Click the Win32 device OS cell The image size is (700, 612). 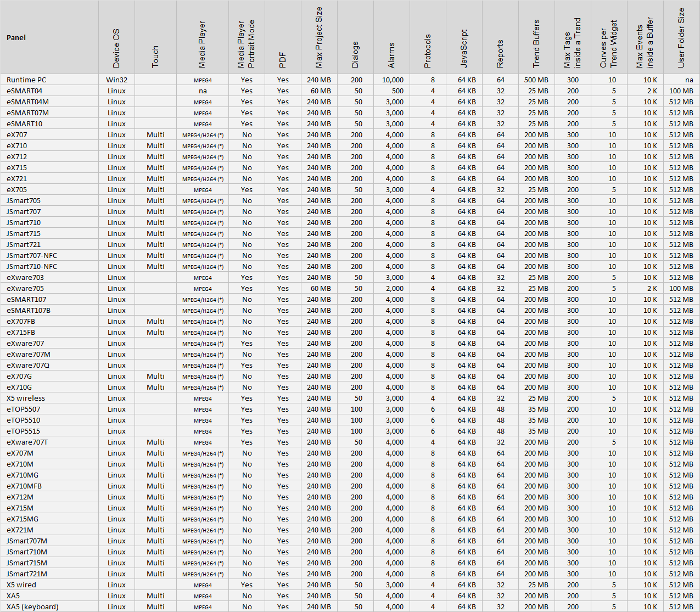pos(116,80)
